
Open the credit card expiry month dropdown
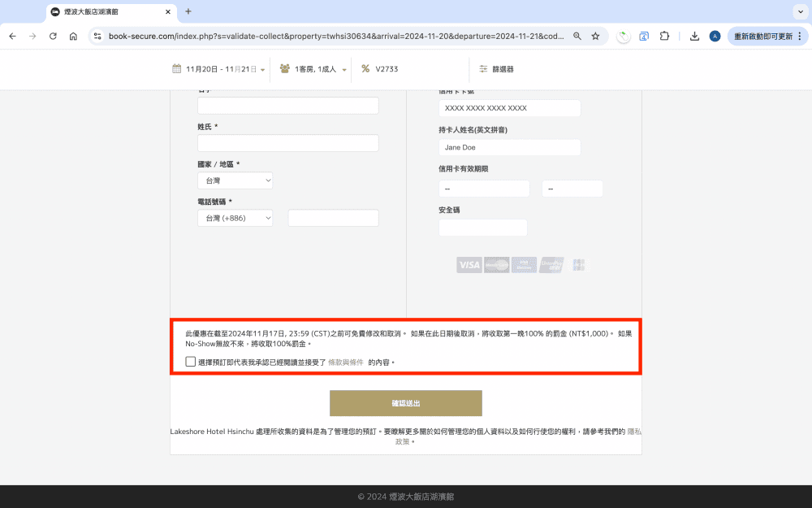coord(484,188)
